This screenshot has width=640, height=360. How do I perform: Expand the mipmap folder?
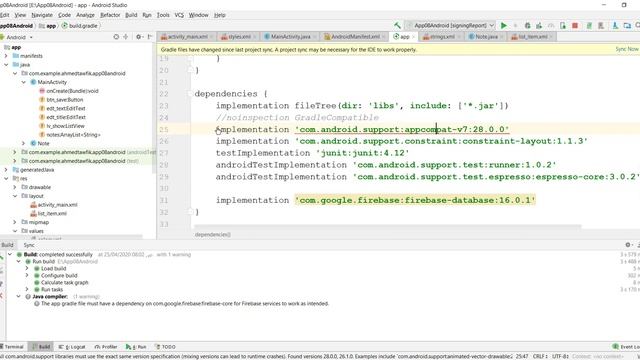point(15,222)
